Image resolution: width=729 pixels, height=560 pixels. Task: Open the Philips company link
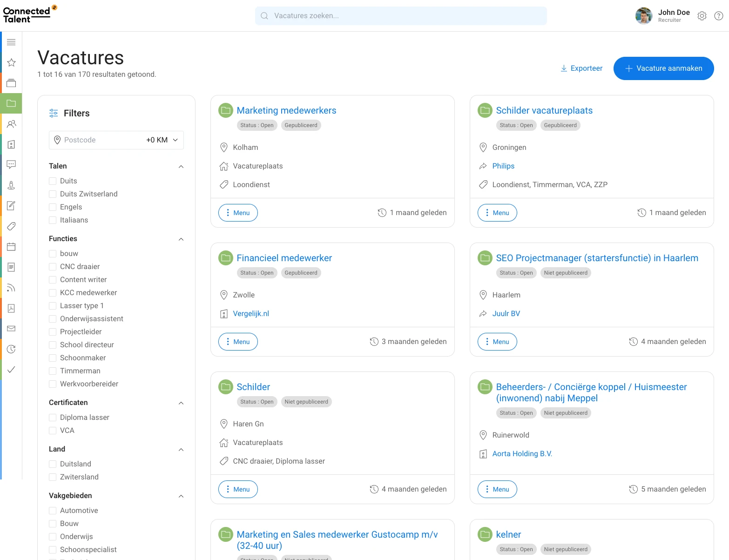[x=503, y=166]
